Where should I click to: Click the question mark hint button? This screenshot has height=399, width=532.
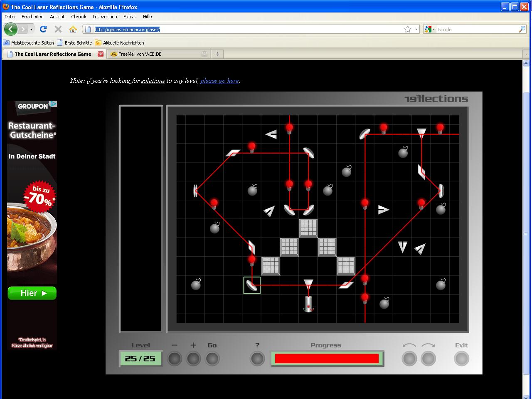[x=257, y=358]
